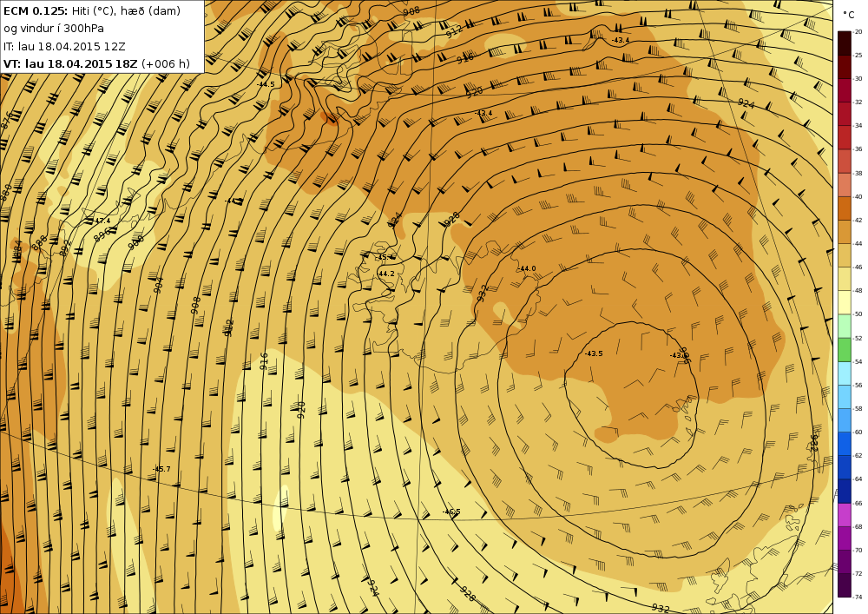The width and height of the screenshot is (868, 614).
Task: Click the -30 label on the temperature legend
Action: pyautogui.click(x=858, y=79)
